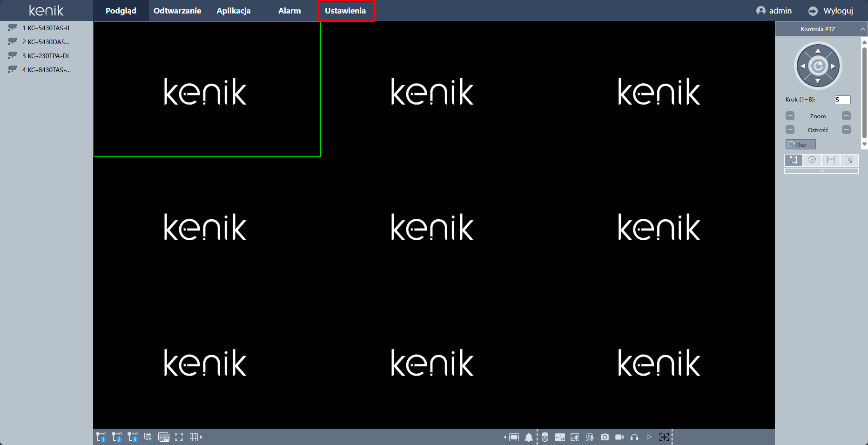Switch to stream 2 icon in bottom toolbar
868x445 pixels.
click(116, 437)
